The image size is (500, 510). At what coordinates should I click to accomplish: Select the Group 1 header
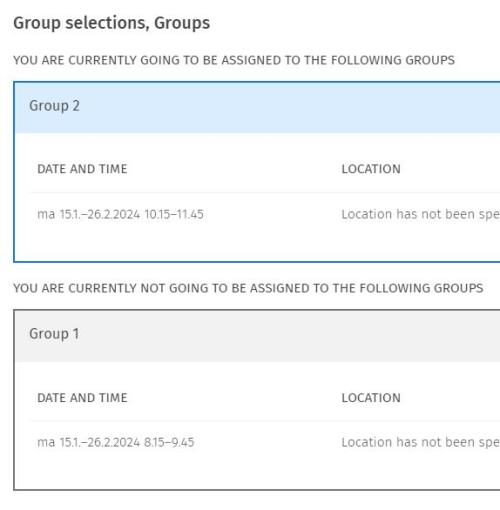pyautogui.click(x=257, y=336)
